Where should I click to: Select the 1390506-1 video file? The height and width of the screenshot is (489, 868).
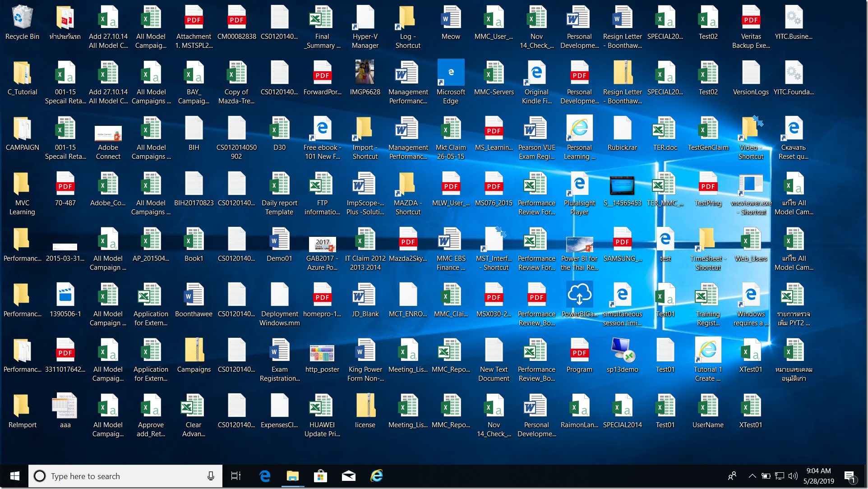(65, 300)
